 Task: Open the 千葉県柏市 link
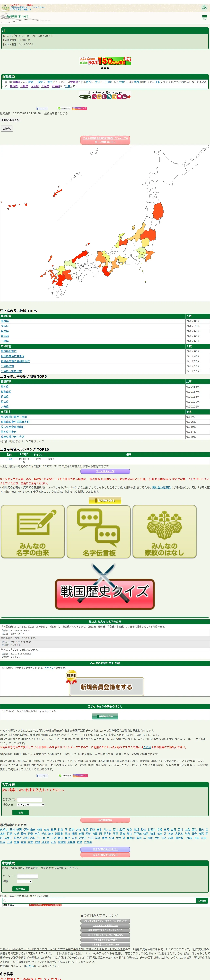coord(7,366)
